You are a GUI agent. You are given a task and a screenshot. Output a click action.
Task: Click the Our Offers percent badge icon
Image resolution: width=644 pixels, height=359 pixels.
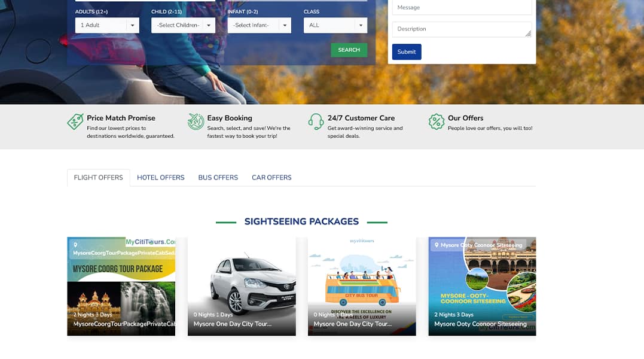(x=436, y=121)
